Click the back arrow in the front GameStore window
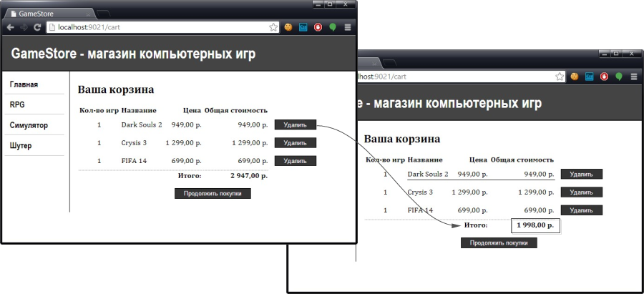 point(11,27)
